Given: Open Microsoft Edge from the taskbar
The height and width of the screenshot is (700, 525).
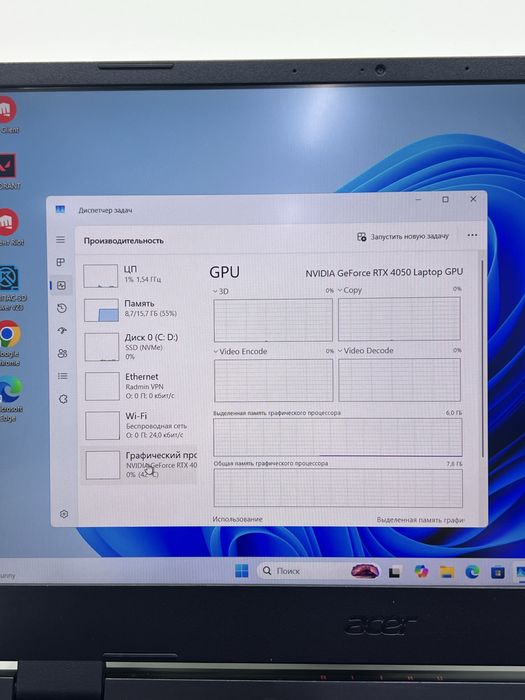Looking at the screenshot, I should (472, 571).
